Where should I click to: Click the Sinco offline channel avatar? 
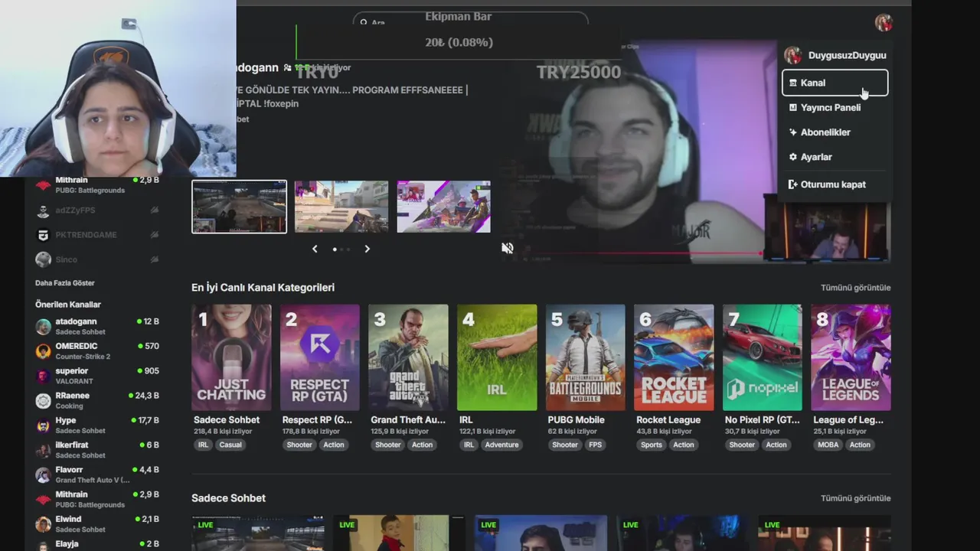pos(44,259)
